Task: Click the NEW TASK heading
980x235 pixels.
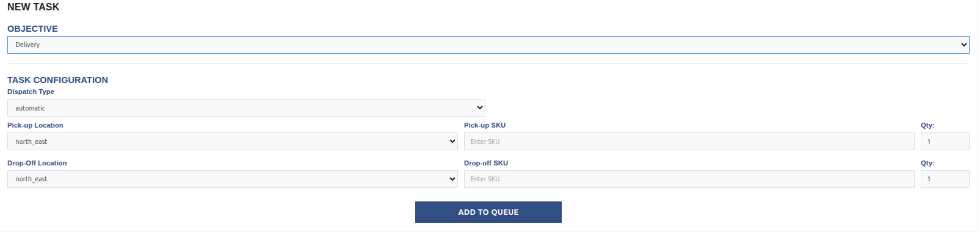Action: coord(34,7)
